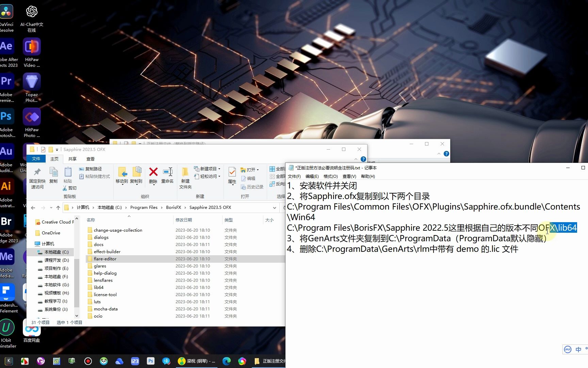This screenshot has height=368, width=588.
Task: Click the Select all (全部选择) ribbon icon
Action: (272, 169)
